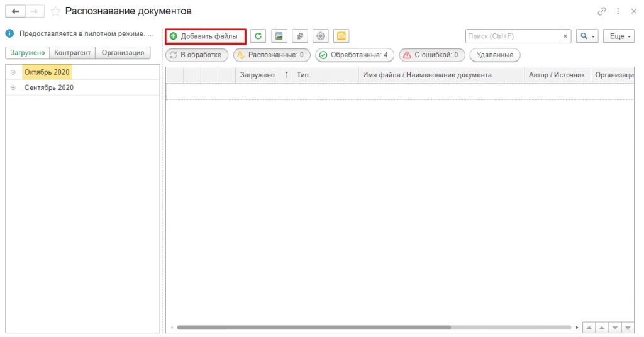Click the yellow orange toolbar icon
Screen dimensions: 644x337
(x=341, y=36)
